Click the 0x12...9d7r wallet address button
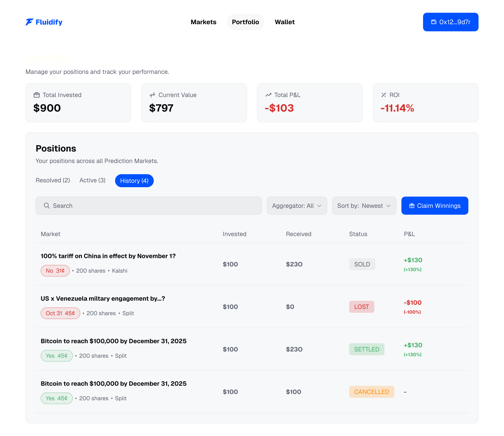 pyautogui.click(x=451, y=22)
